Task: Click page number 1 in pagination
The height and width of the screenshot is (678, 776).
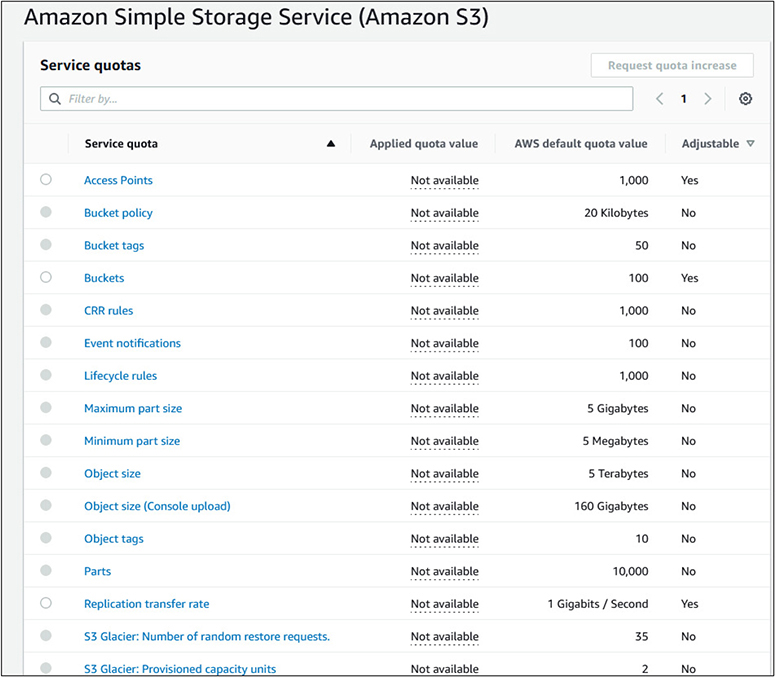Action: pyautogui.click(x=684, y=99)
